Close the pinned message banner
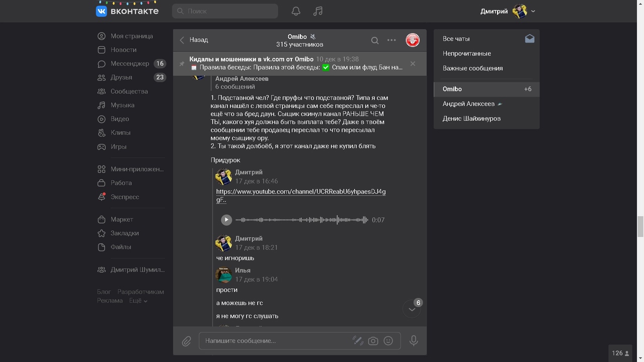644x362 pixels. (x=413, y=64)
